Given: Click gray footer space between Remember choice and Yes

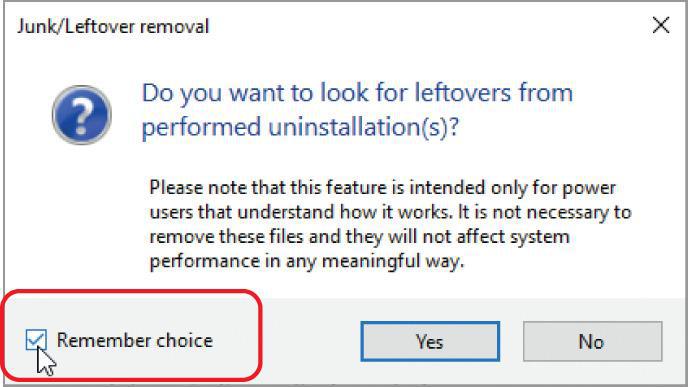Looking at the screenshot, I should click(x=311, y=341).
